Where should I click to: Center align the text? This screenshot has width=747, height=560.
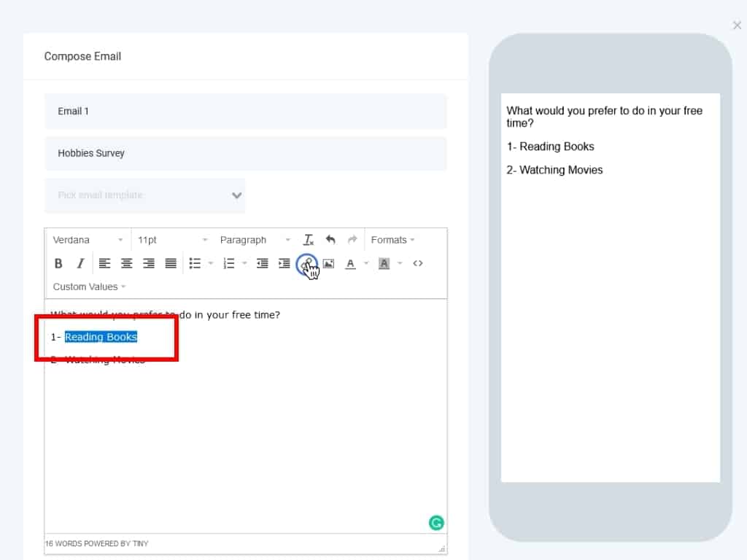click(126, 264)
